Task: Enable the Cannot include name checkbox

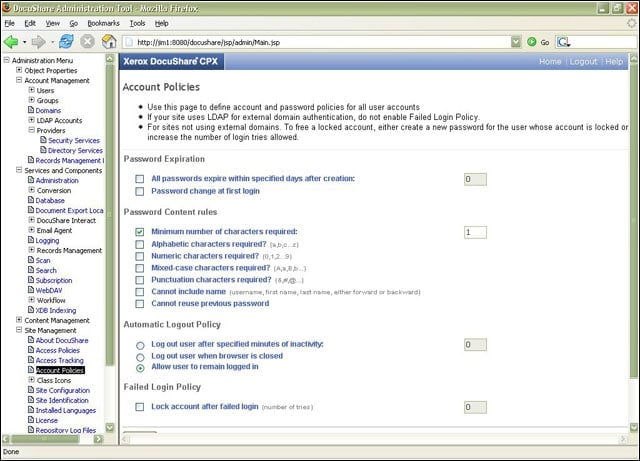Action: click(140, 292)
